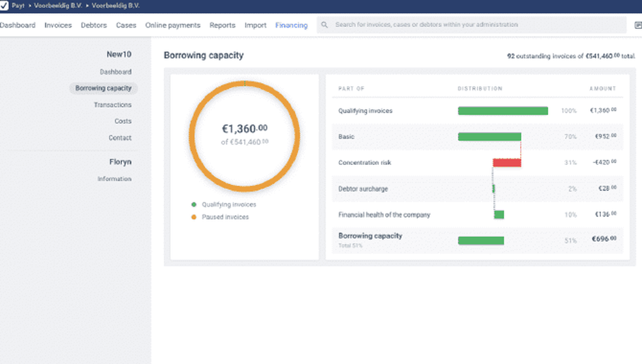Click the search magnifier icon

(x=325, y=25)
